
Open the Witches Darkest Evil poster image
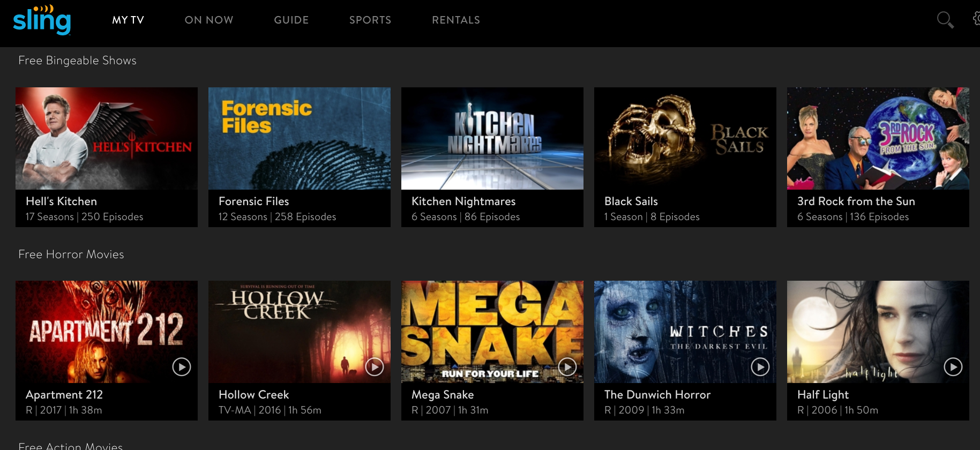pos(685,332)
